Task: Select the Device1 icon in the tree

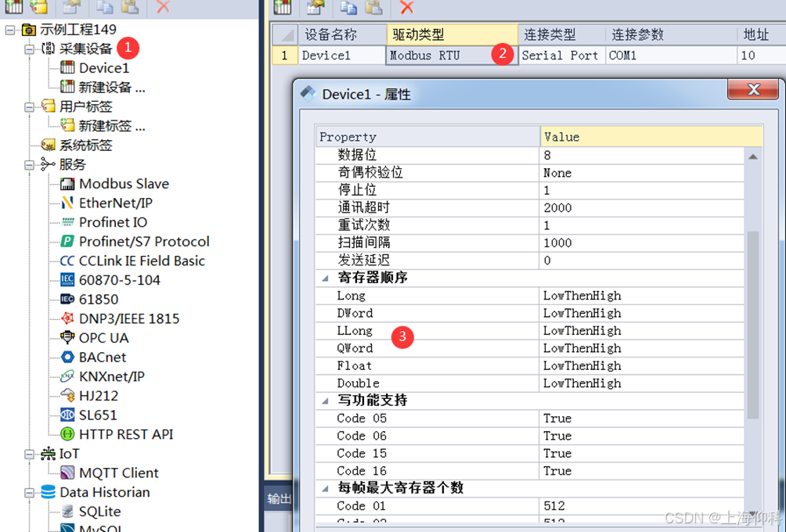Action: [x=67, y=67]
